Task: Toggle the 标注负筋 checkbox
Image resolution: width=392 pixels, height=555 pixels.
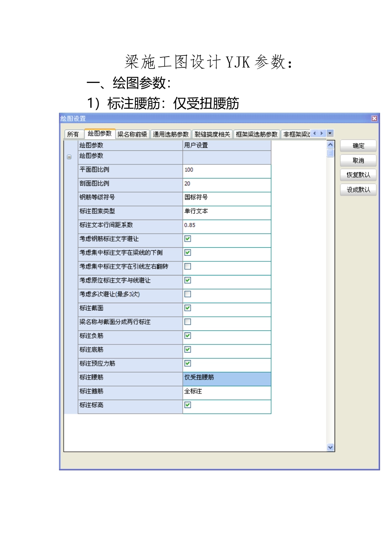Action: [x=188, y=336]
